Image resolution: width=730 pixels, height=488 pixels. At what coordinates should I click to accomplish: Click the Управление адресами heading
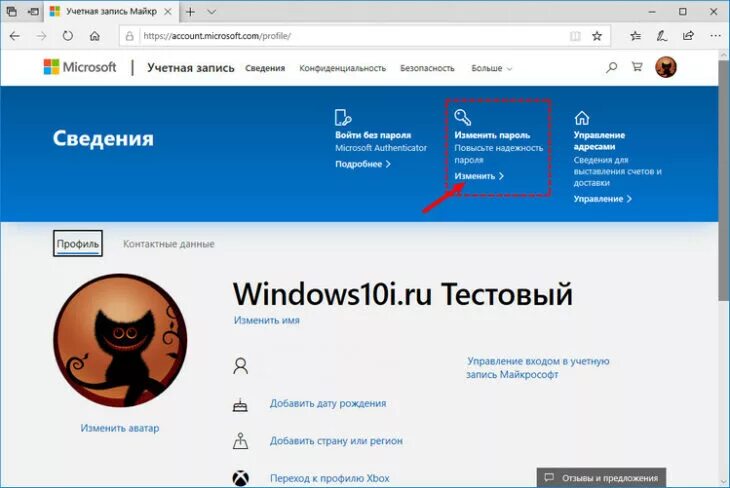(x=599, y=141)
